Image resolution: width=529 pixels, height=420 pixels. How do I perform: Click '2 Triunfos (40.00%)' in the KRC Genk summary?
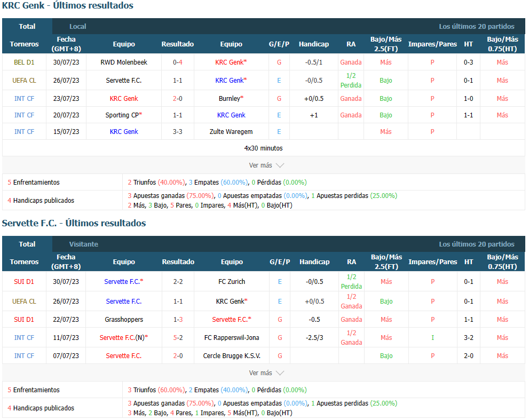click(156, 182)
